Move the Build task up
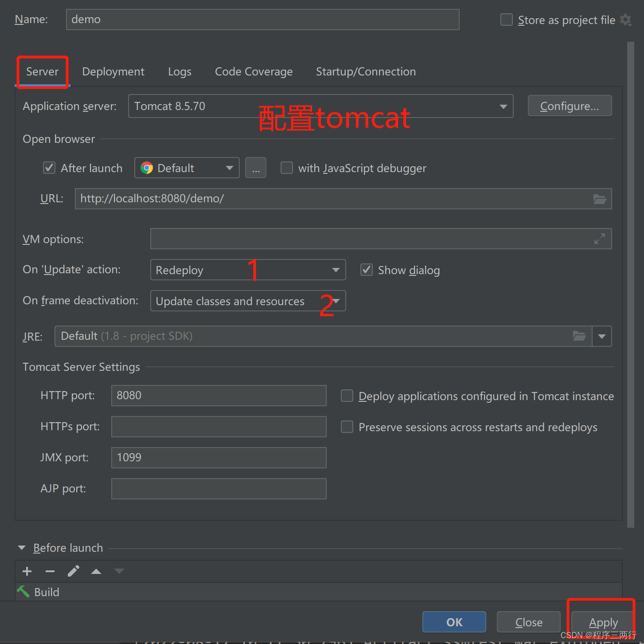The height and width of the screenshot is (644, 644). coord(96,571)
